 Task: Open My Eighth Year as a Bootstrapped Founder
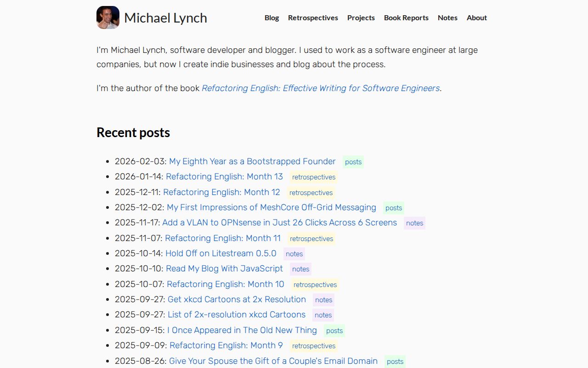[x=252, y=161]
